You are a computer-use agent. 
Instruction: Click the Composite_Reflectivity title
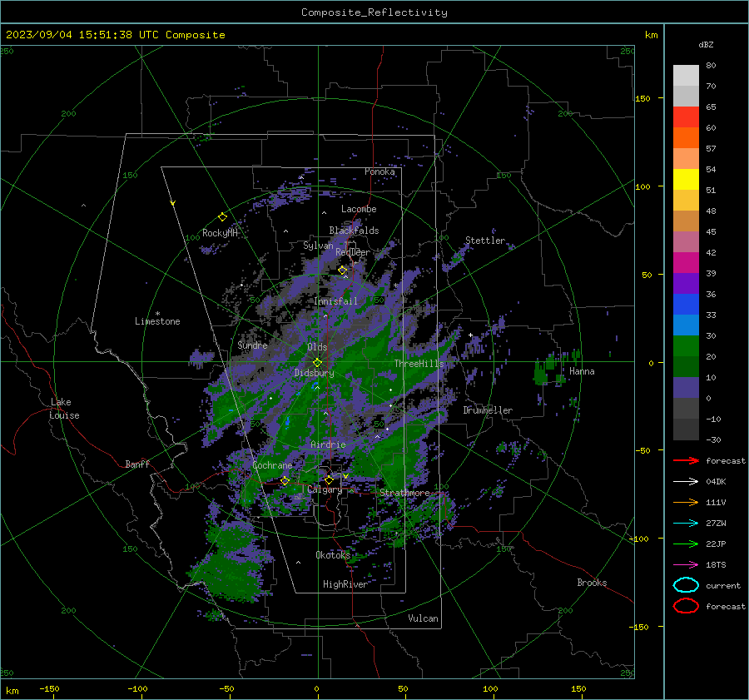[x=374, y=12]
